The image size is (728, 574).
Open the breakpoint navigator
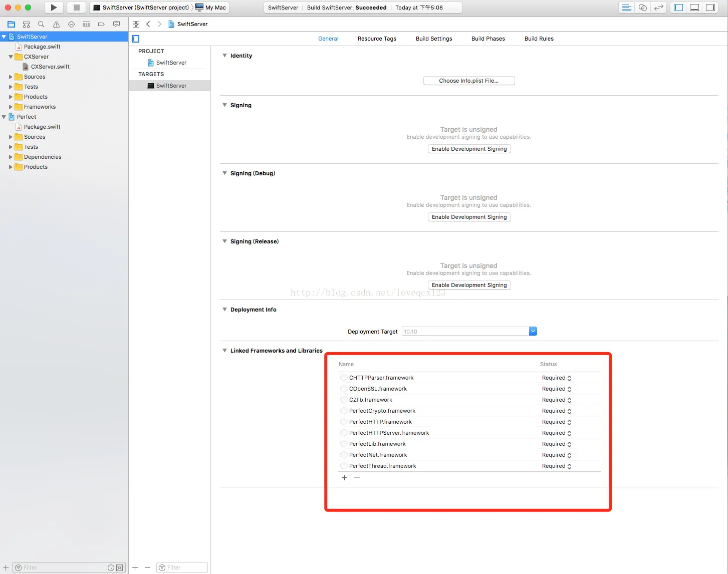click(x=101, y=24)
